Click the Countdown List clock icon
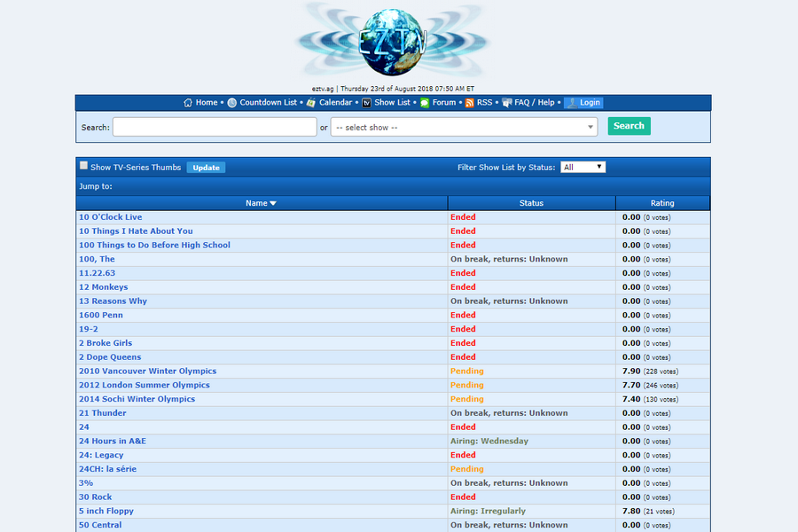Viewport: 798px width, 532px height. [x=232, y=103]
